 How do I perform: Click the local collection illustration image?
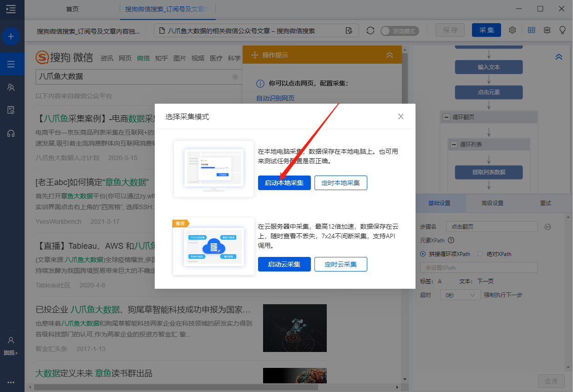213,169
